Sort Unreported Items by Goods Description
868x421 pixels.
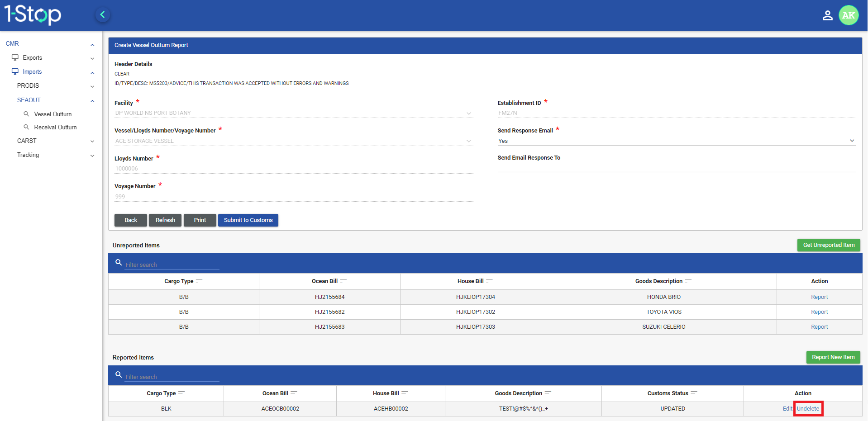pos(688,281)
